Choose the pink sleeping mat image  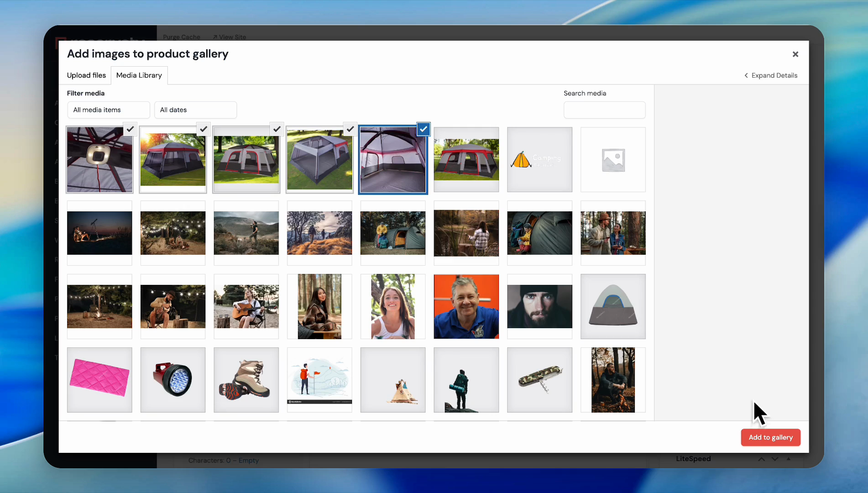[99, 380]
